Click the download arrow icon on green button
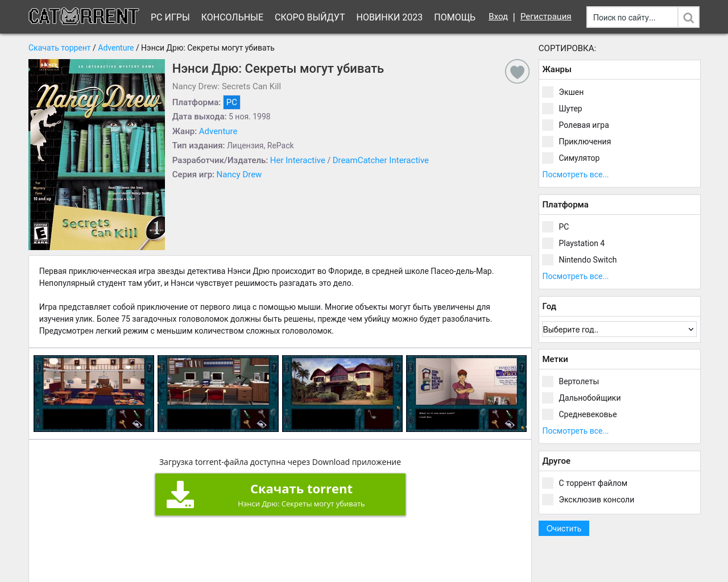Image resolution: width=728 pixels, height=582 pixels. click(180, 494)
